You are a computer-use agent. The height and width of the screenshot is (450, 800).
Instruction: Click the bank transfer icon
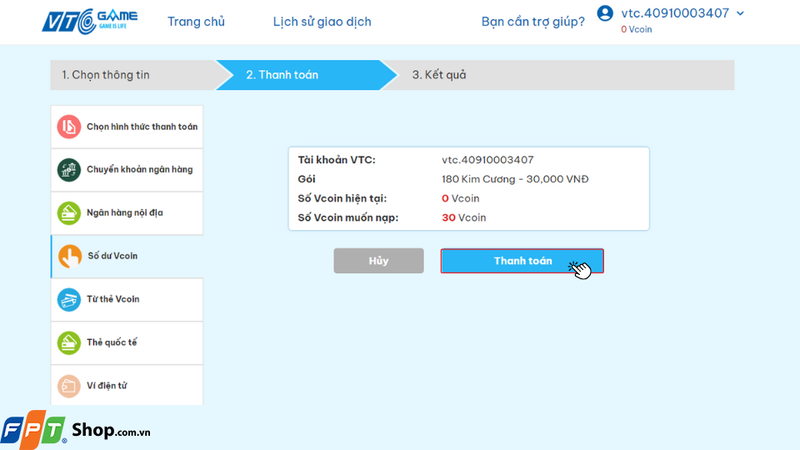[x=69, y=170]
